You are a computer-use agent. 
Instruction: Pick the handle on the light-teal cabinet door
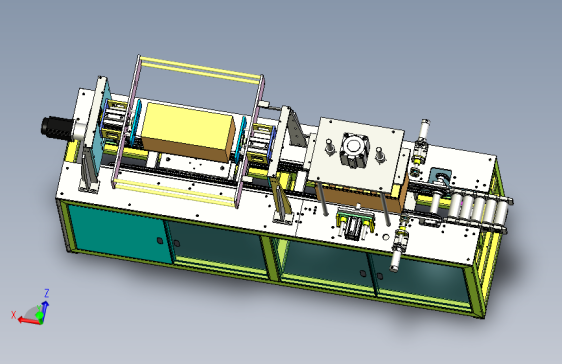pyautogui.click(x=160, y=240)
